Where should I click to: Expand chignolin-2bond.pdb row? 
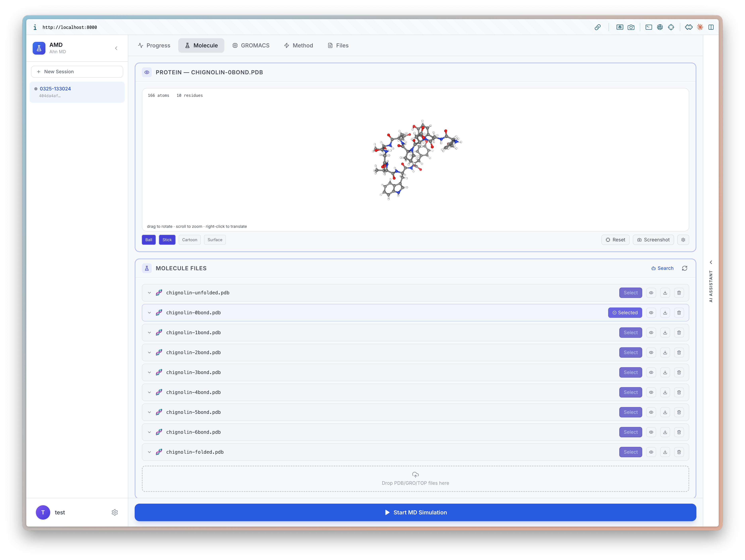149,352
